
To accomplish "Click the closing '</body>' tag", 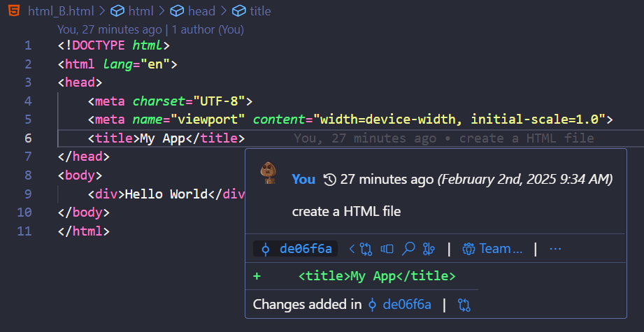I will 84,212.
